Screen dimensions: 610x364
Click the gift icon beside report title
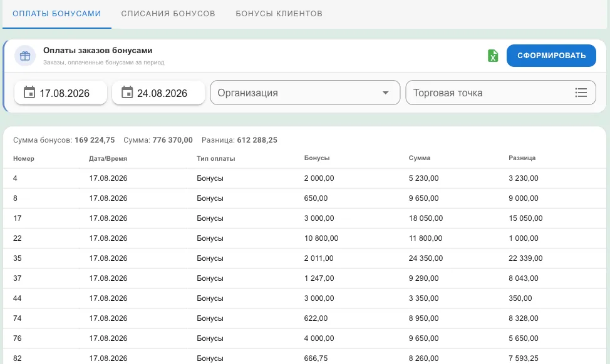tap(25, 56)
